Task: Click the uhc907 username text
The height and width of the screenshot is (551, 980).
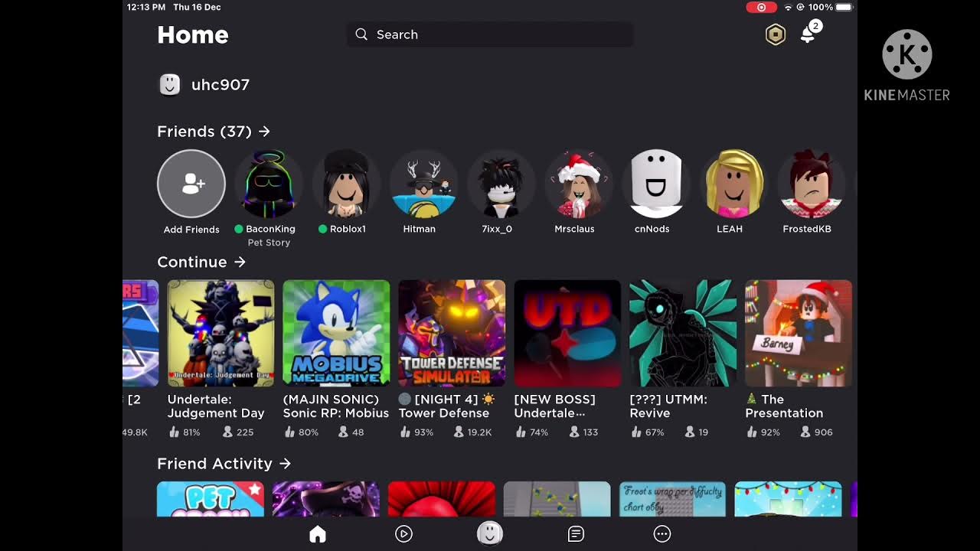Action: click(x=220, y=85)
